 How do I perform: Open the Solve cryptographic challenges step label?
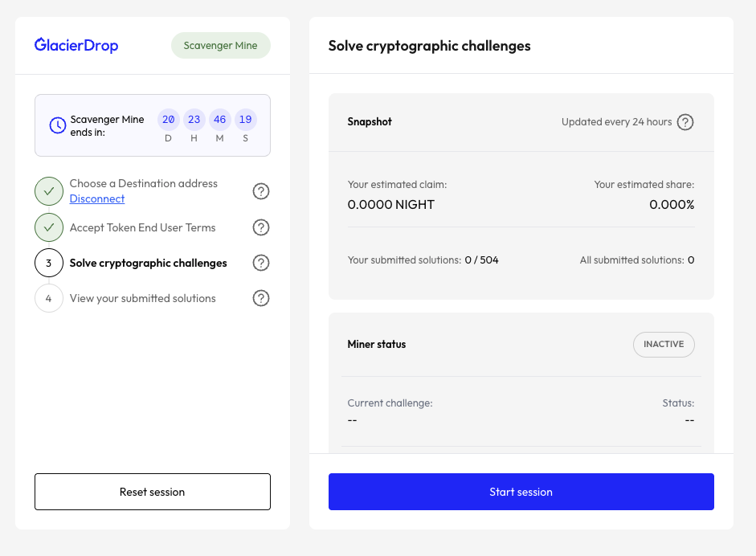(x=148, y=263)
